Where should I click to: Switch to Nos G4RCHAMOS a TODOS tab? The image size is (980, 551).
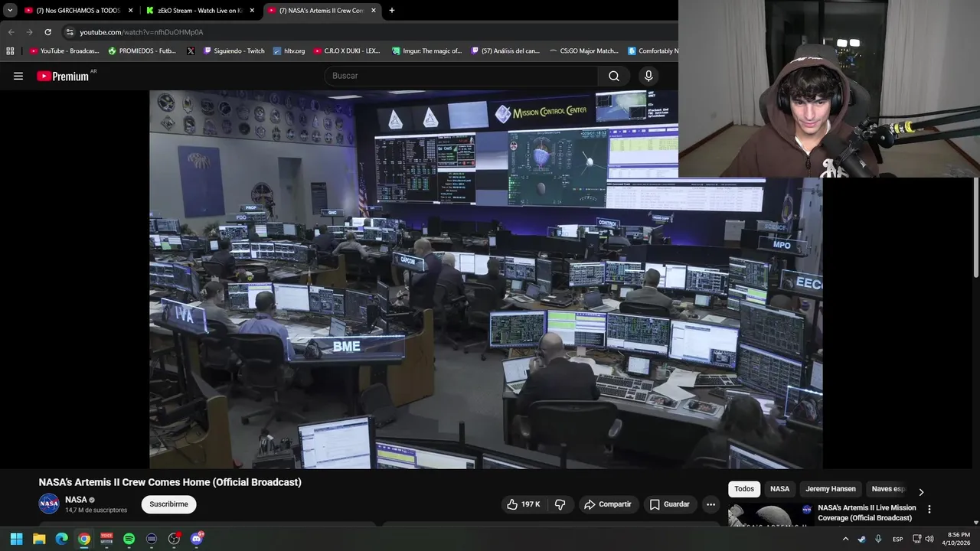click(78, 11)
